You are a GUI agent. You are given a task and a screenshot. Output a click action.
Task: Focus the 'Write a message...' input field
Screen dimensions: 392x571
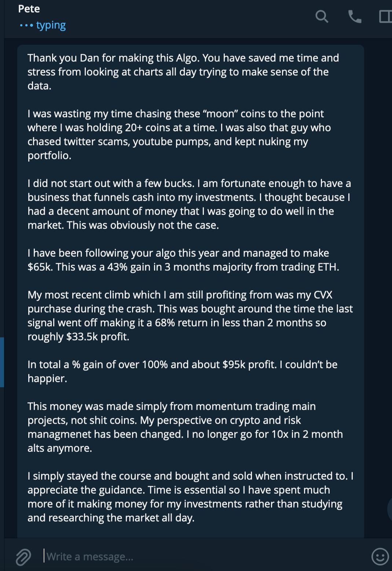pyautogui.click(x=183, y=557)
